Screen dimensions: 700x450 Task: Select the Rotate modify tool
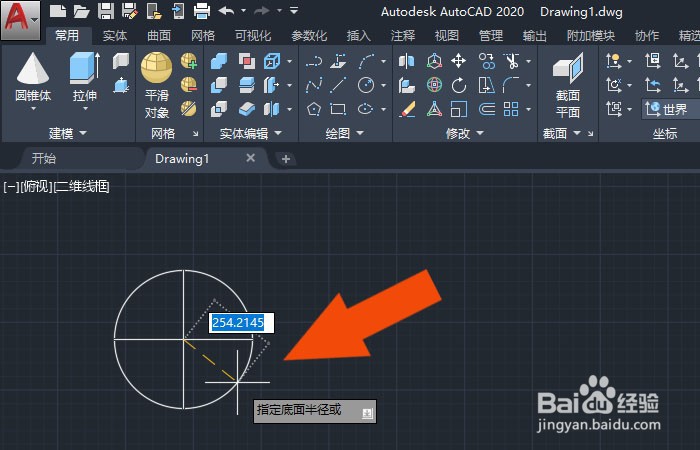(458, 85)
